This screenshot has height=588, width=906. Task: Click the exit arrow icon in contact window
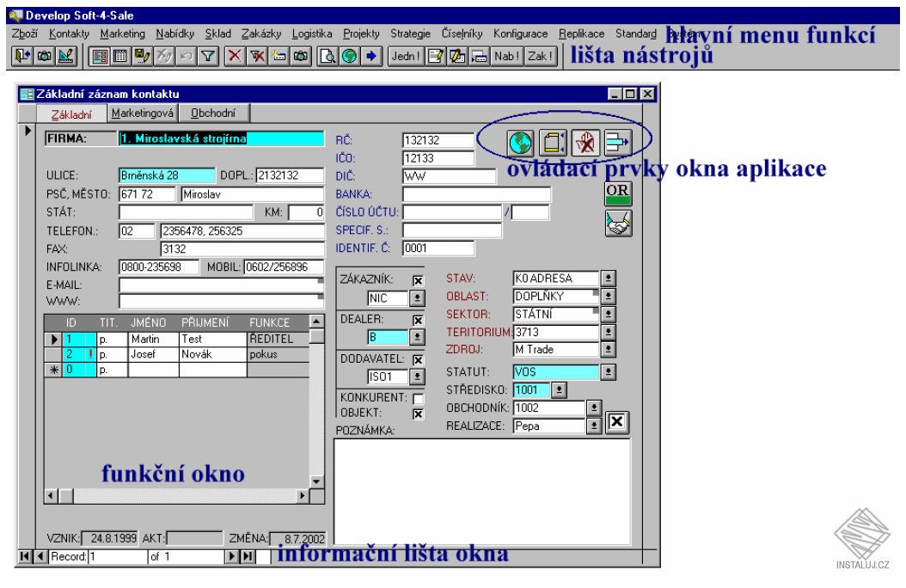(x=618, y=142)
